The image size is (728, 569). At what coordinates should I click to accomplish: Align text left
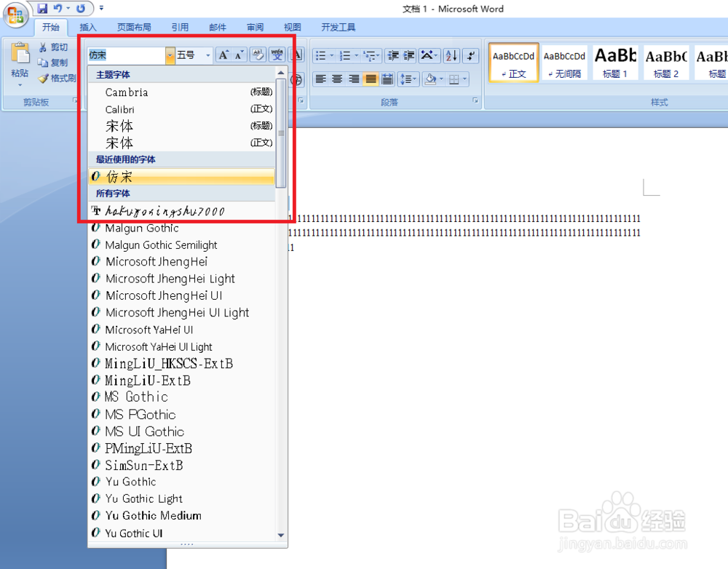point(320,79)
